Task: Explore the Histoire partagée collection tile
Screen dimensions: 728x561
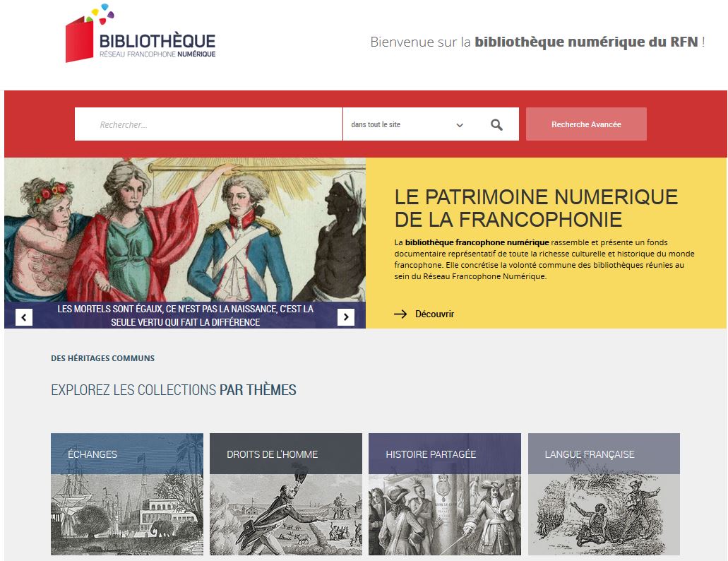Action: coord(445,494)
